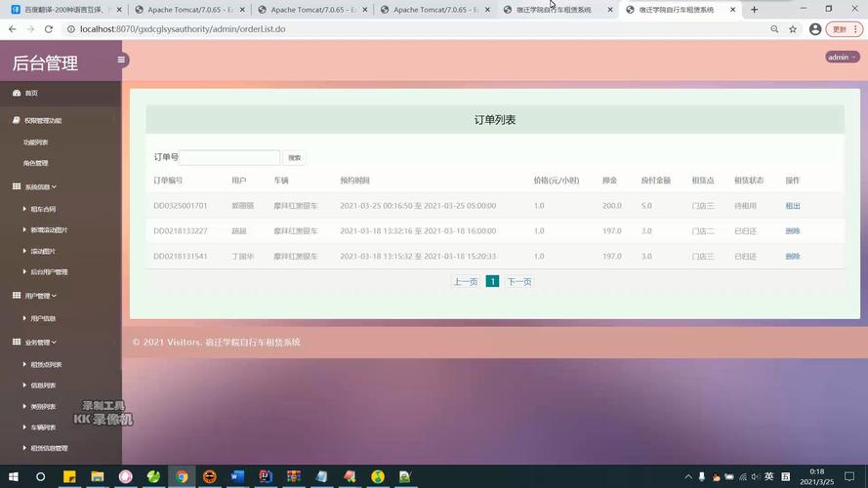Click 删除 for order DD0218131541
Viewport: 868px width, 488px height.
[793, 256]
